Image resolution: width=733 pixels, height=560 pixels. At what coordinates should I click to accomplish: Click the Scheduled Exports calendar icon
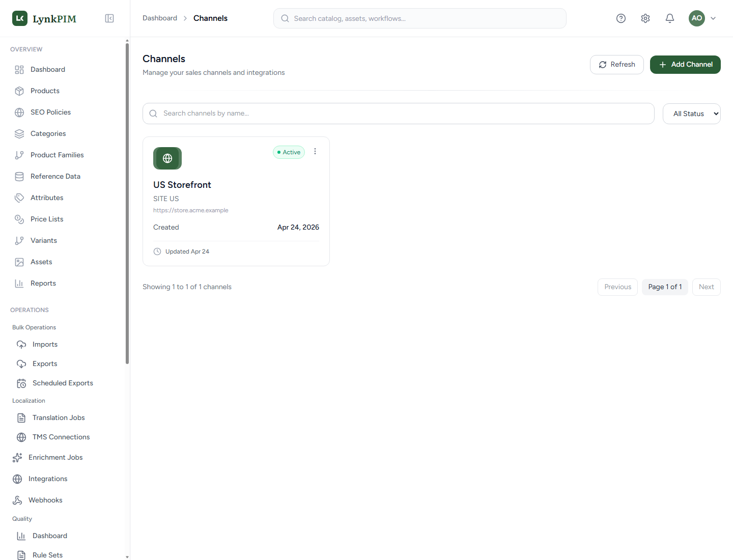[21, 383]
